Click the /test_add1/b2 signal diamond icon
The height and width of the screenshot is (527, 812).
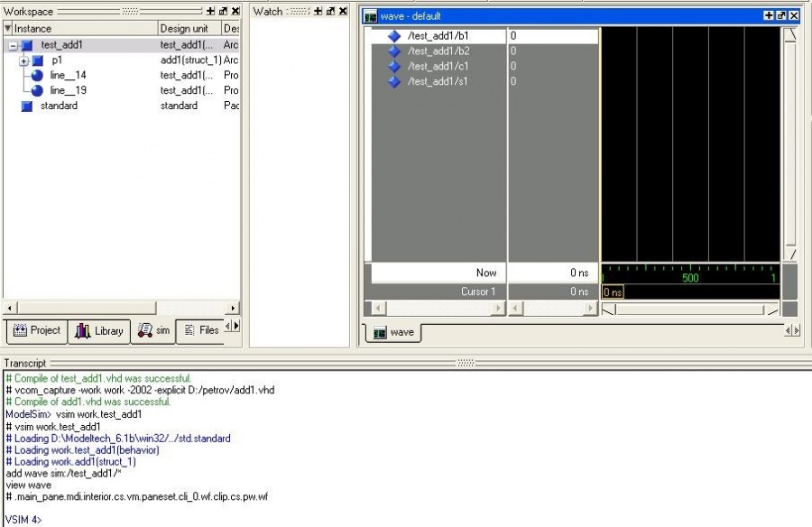[x=394, y=51]
